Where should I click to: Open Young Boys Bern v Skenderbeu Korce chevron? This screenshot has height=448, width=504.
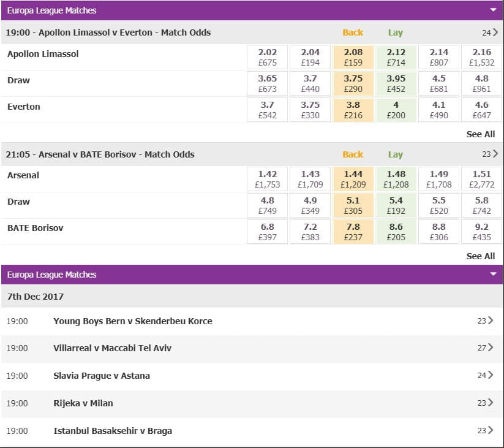[491, 321]
